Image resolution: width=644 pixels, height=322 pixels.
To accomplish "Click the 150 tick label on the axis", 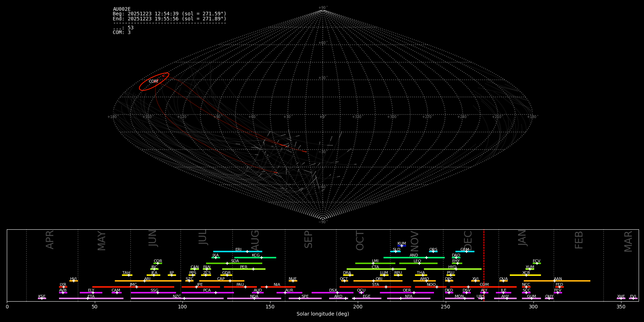I will (x=270, y=307).
